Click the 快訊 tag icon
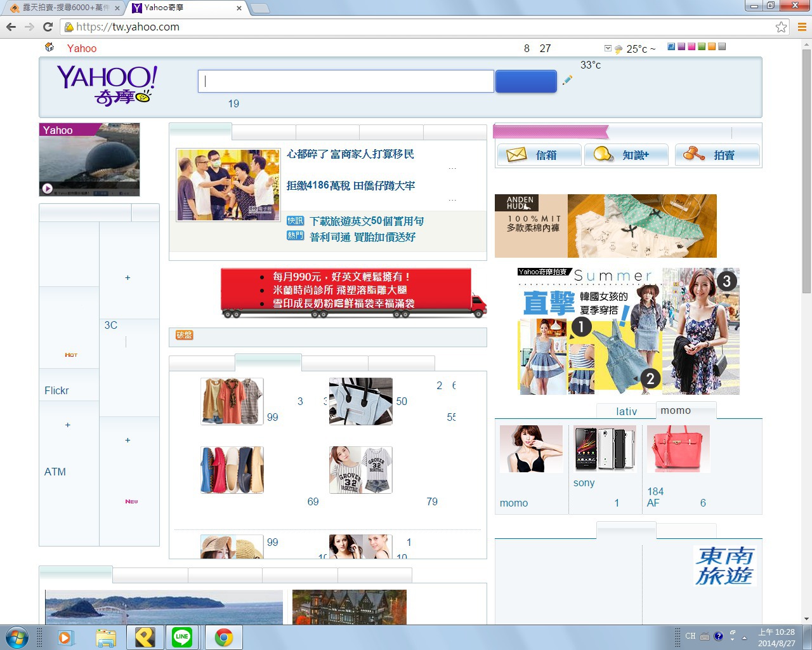This screenshot has height=650, width=812. click(x=295, y=220)
